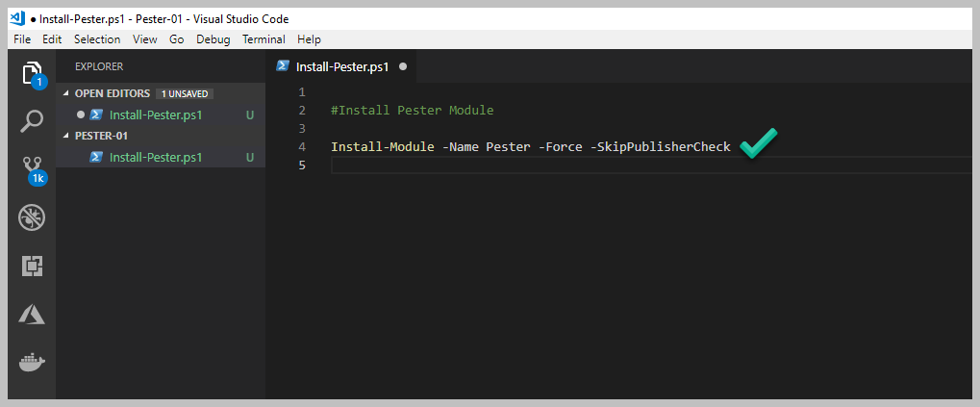Click U git status in PESTER-01 row
Screen dimensions: 980x407
[x=250, y=157]
